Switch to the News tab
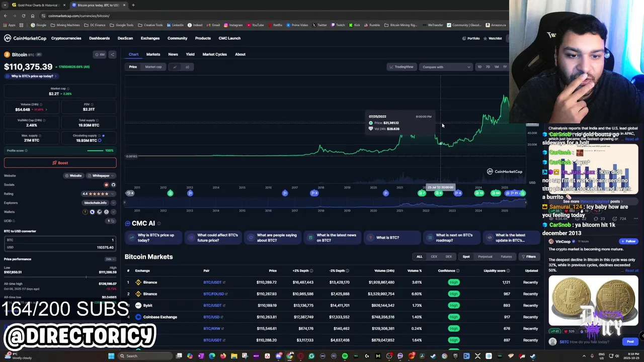 click(x=173, y=54)
